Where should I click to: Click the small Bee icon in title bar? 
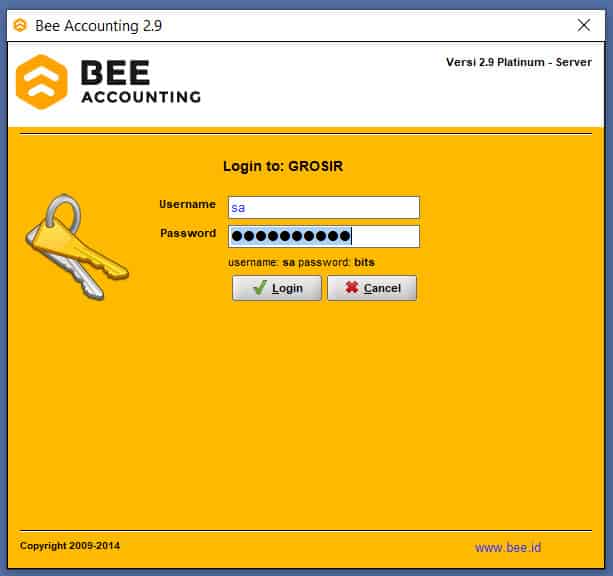pos(20,25)
